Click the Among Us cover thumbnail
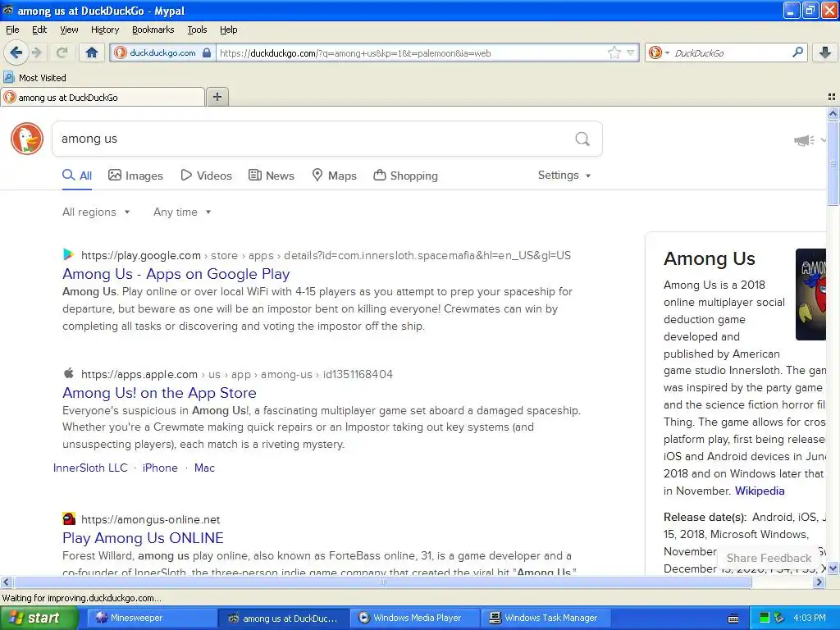840x630 pixels. pyautogui.click(x=810, y=294)
